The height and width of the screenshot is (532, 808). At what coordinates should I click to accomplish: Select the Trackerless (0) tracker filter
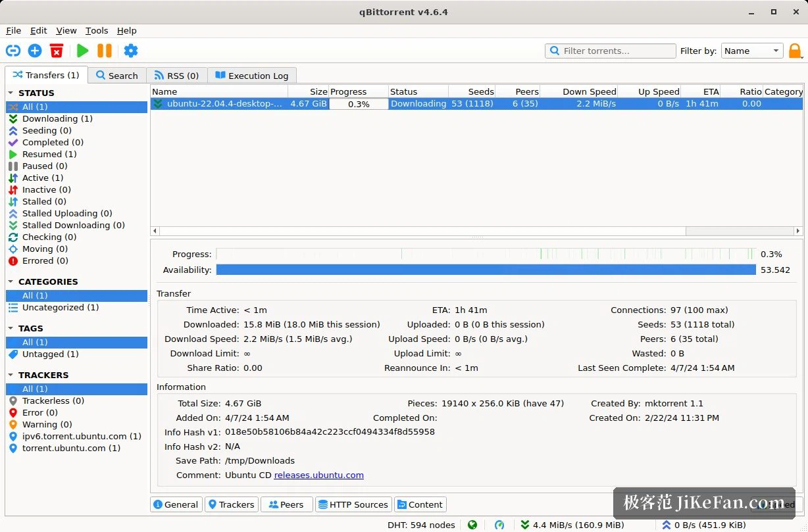pos(76,400)
